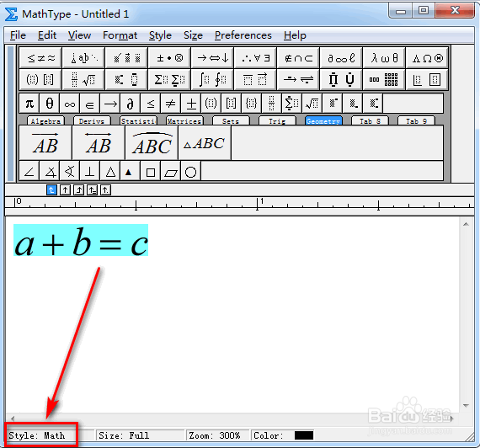Insert the filled black triangle symbol

130,172
